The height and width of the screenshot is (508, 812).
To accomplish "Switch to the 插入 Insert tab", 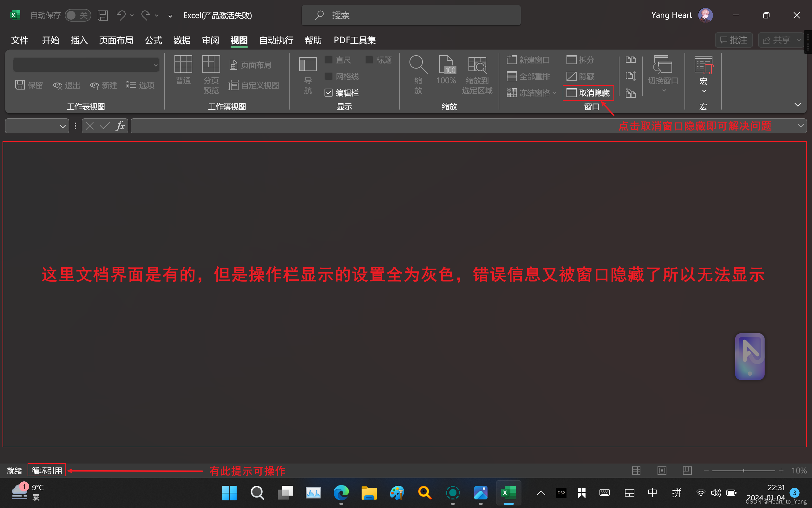I will 79,40.
